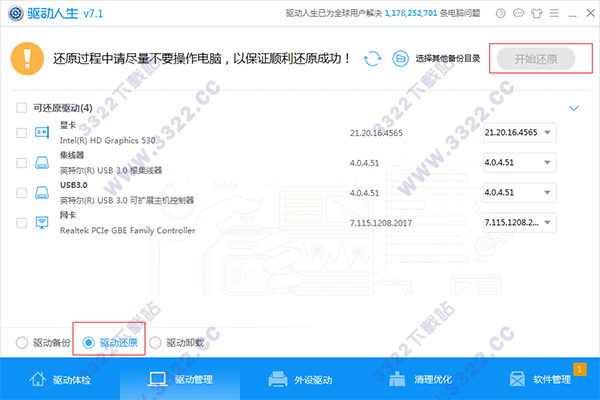Select the 驱动还原 radio button

[88, 343]
